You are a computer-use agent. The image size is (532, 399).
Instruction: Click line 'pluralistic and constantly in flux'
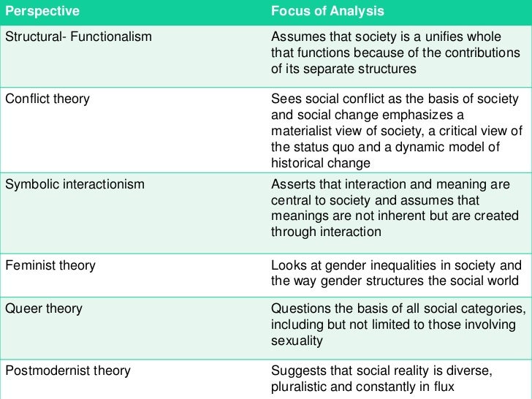[362, 387]
